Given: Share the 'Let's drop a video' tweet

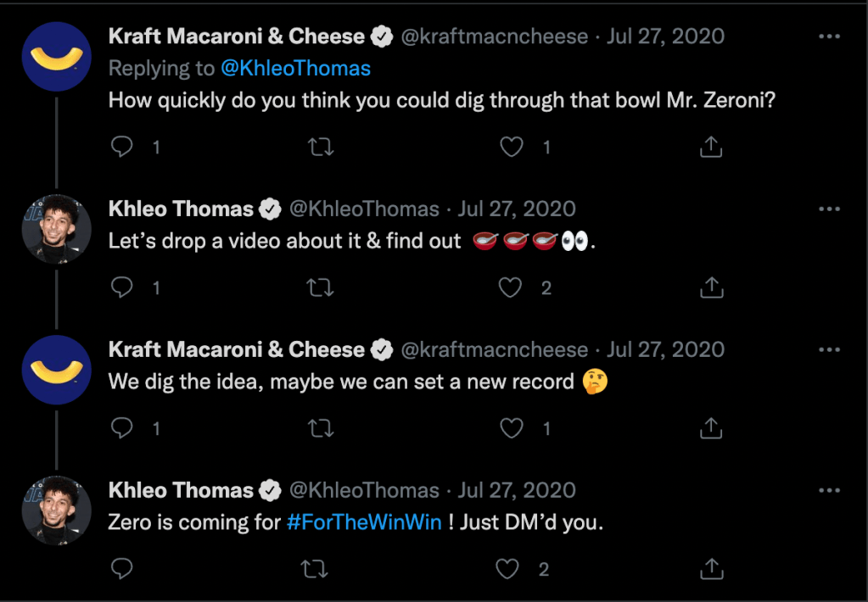Looking at the screenshot, I should [710, 288].
